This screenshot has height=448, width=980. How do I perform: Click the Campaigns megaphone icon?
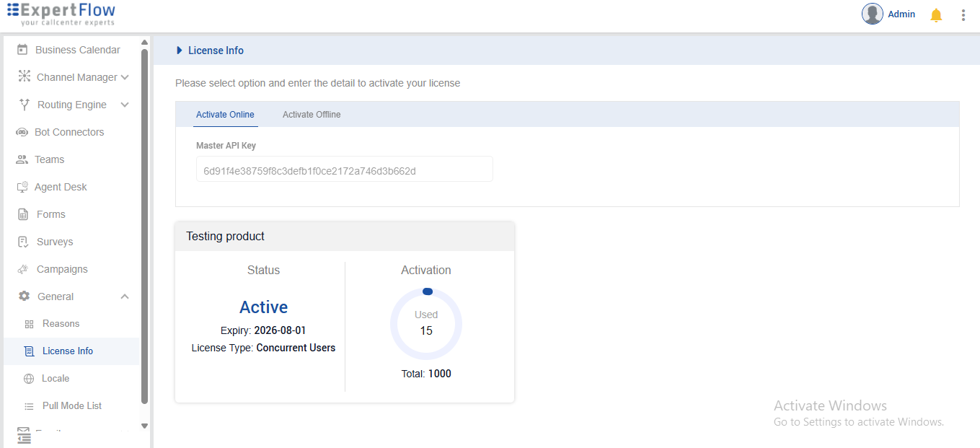click(x=22, y=269)
